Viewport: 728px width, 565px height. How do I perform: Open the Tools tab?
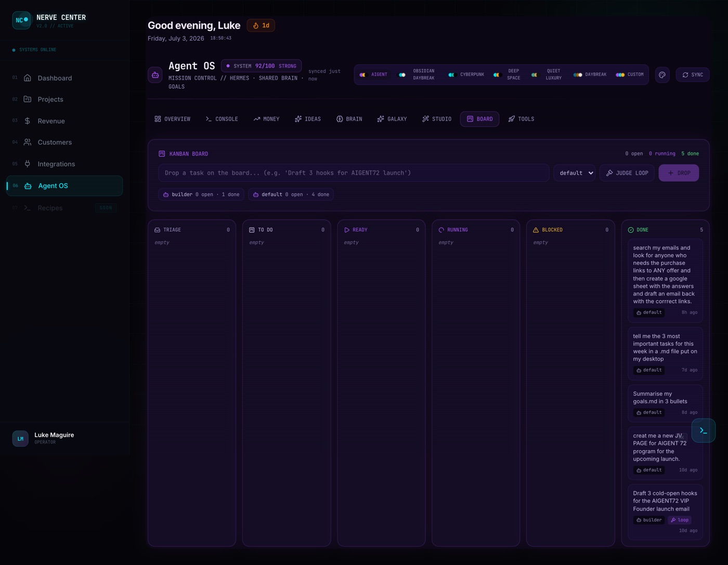pyautogui.click(x=522, y=119)
